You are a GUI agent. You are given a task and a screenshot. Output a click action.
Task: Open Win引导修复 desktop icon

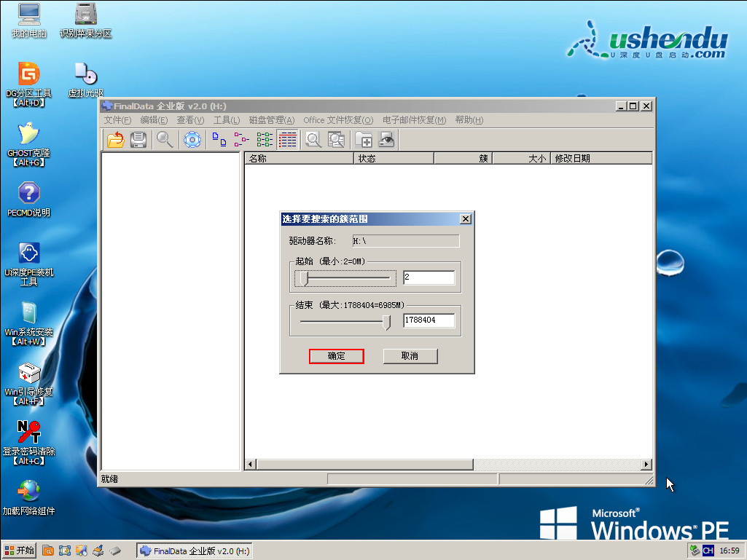[x=29, y=384]
